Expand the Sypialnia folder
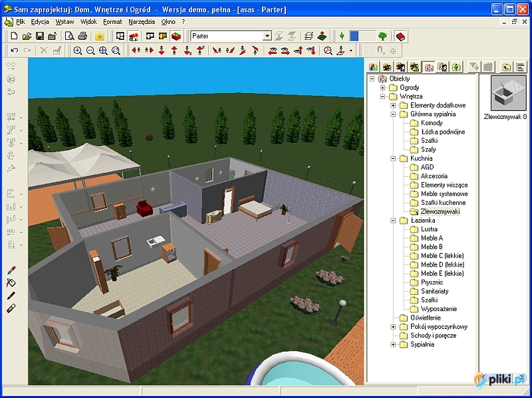Viewport: 532px width, 398px height. 393,344
